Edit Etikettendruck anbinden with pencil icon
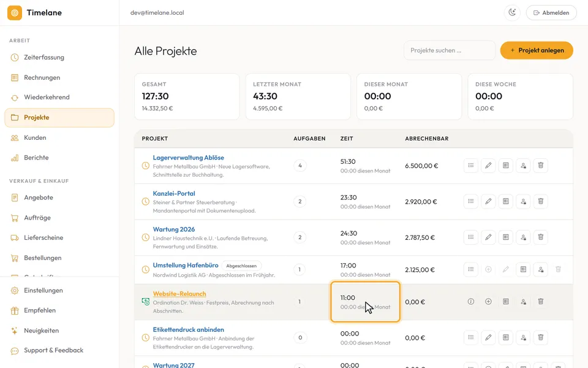The height and width of the screenshot is (368, 588). click(x=488, y=337)
